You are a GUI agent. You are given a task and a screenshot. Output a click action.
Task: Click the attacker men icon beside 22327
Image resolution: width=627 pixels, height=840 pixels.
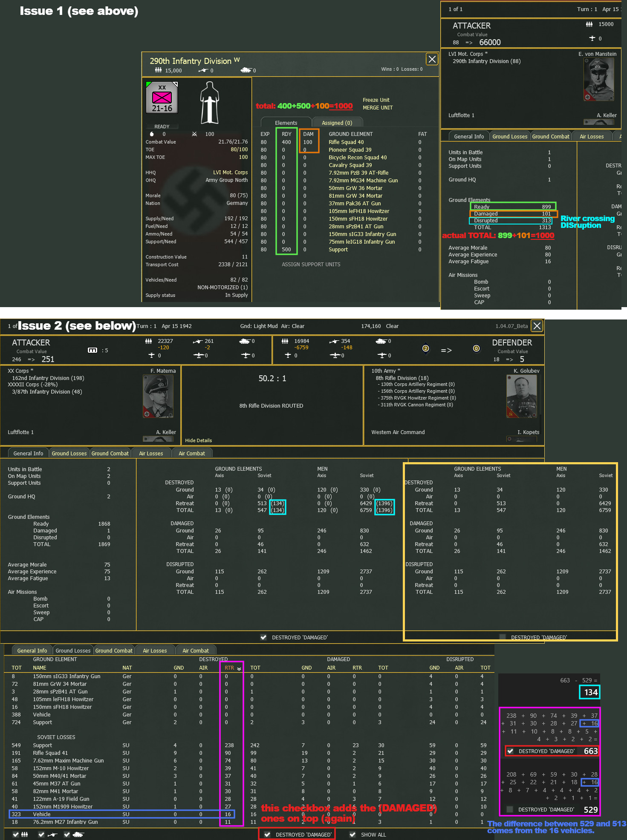pos(149,341)
